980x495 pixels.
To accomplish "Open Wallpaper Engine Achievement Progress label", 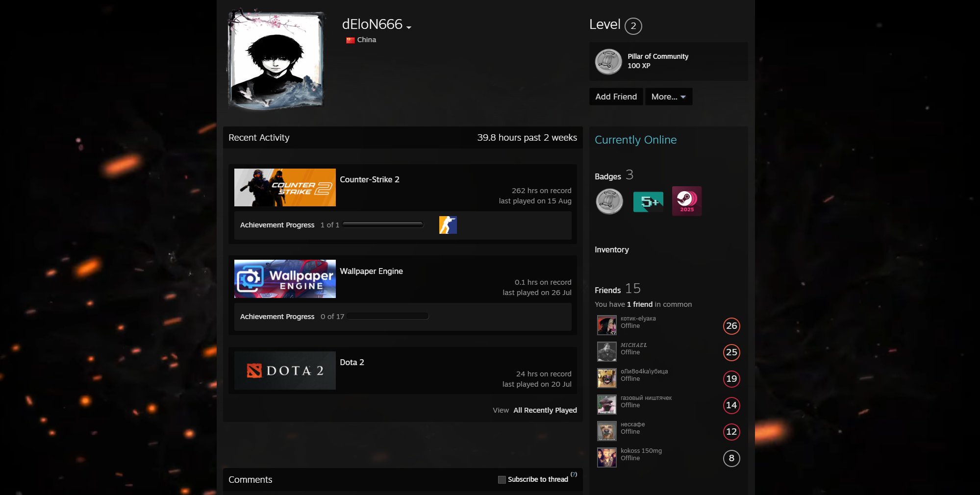I will [x=277, y=317].
